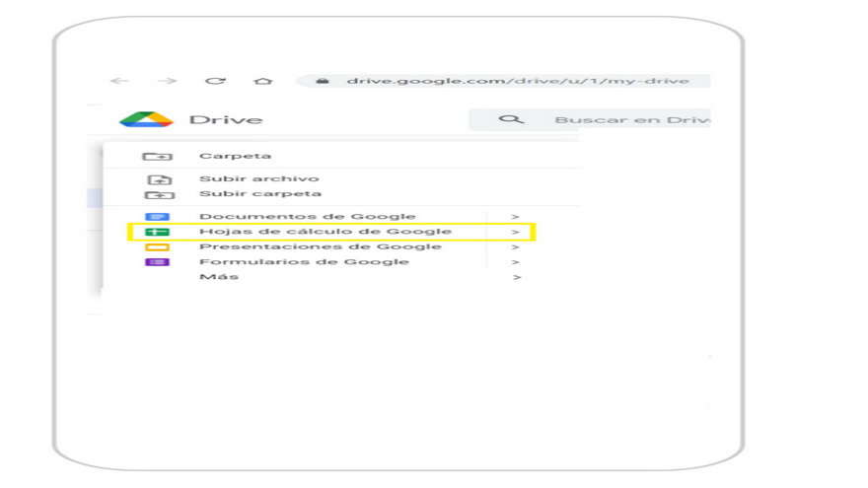868x488 pixels.
Task: Click the green Google Sheets icon
Action: pyautogui.click(x=157, y=232)
